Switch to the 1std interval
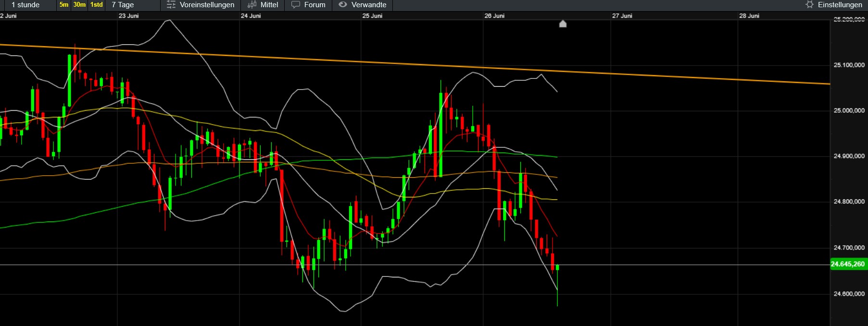This screenshot has width=868, height=326. point(97,5)
